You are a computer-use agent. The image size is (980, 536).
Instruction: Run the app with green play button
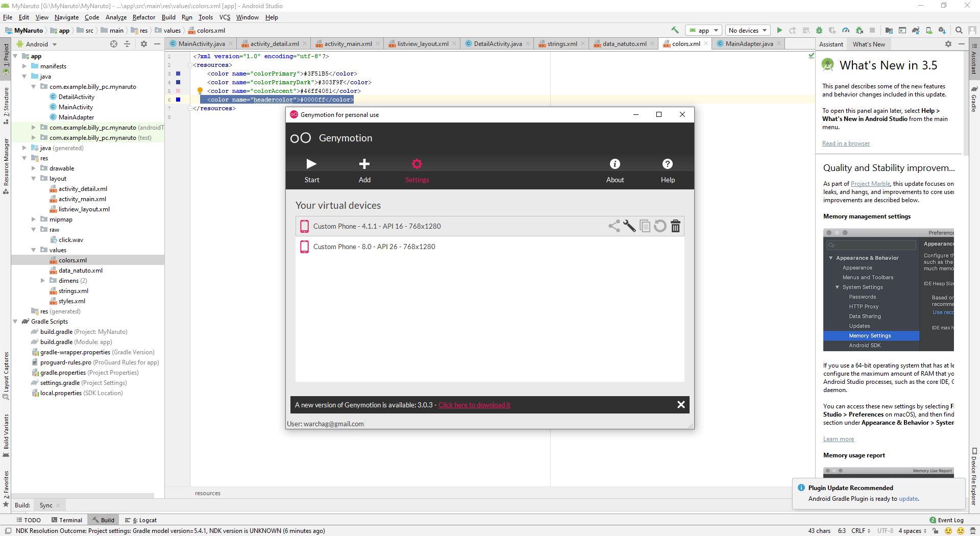click(779, 30)
